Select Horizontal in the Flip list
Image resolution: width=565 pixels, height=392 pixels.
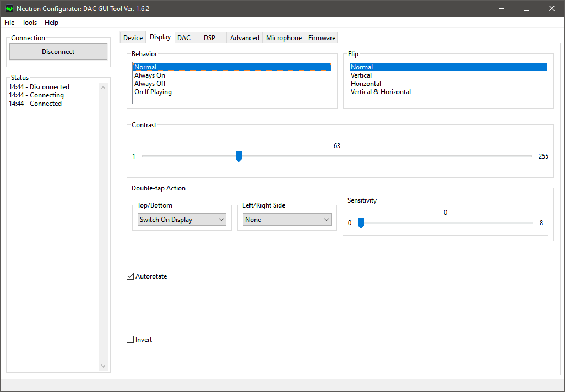tap(366, 84)
